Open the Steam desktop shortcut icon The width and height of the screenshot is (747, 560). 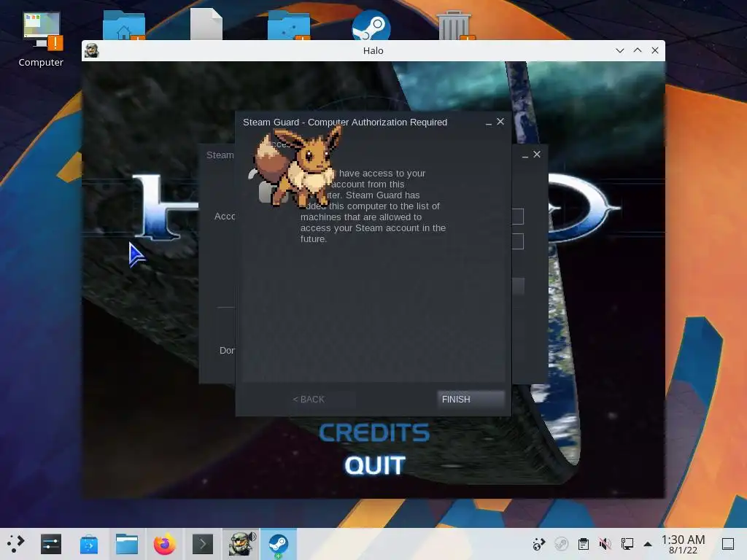(371, 25)
